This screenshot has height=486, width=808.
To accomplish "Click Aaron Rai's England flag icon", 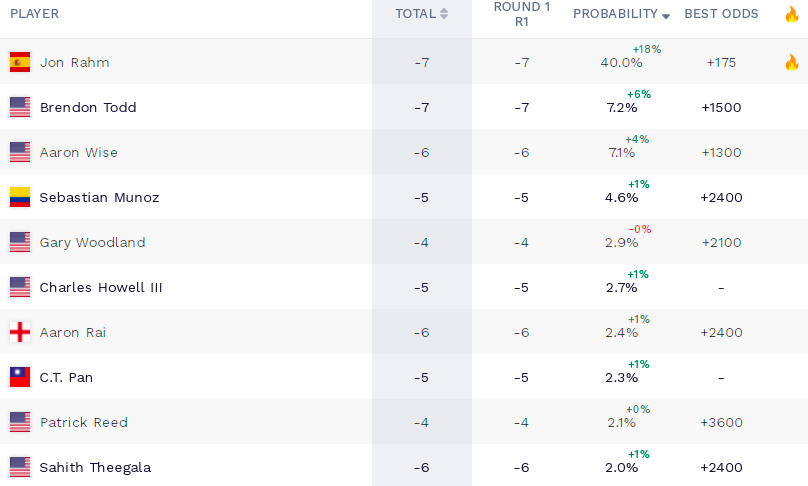I will pyautogui.click(x=20, y=332).
